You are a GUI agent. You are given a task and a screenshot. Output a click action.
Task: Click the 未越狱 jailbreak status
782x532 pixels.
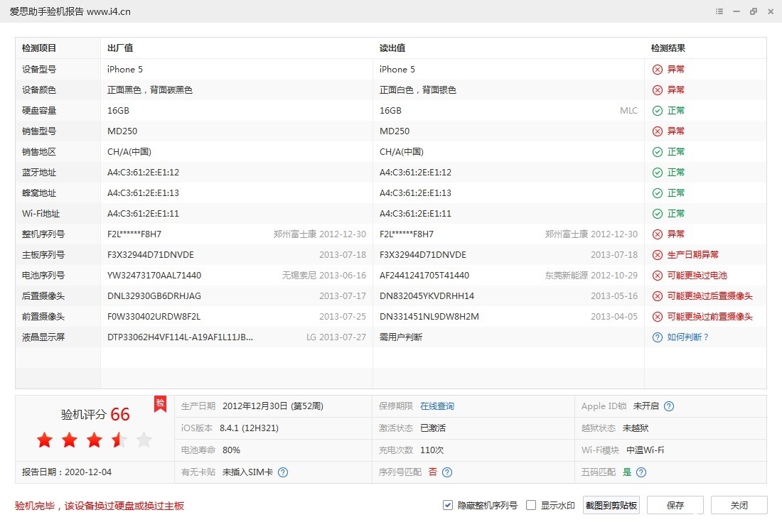tap(636, 428)
